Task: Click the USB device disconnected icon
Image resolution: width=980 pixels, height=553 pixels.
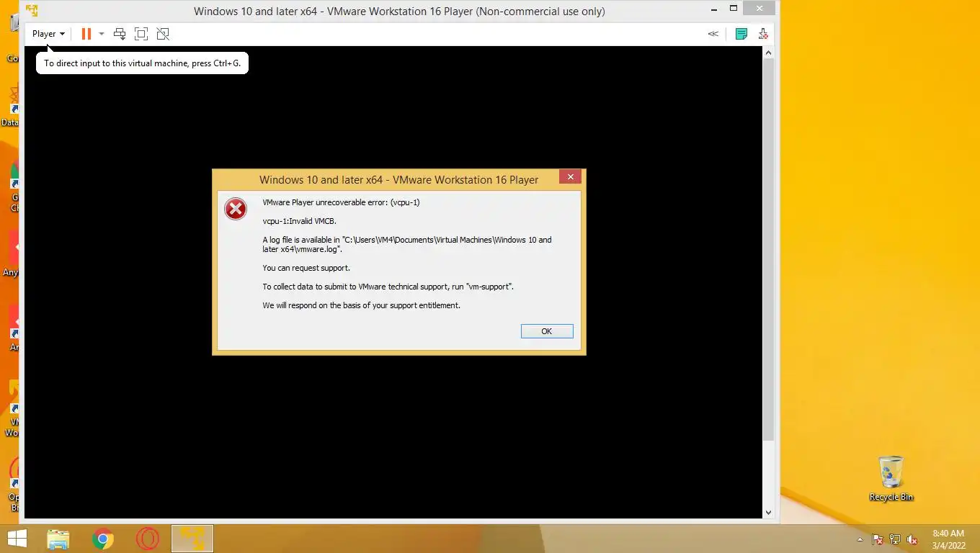Action: pos(763,34)
